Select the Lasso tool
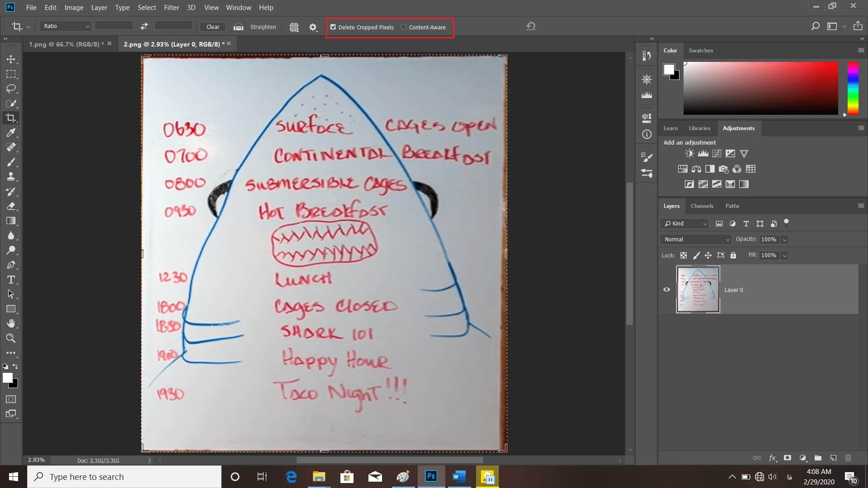The height and width of the screenshot is (488, 868). [x=11, y=89]
